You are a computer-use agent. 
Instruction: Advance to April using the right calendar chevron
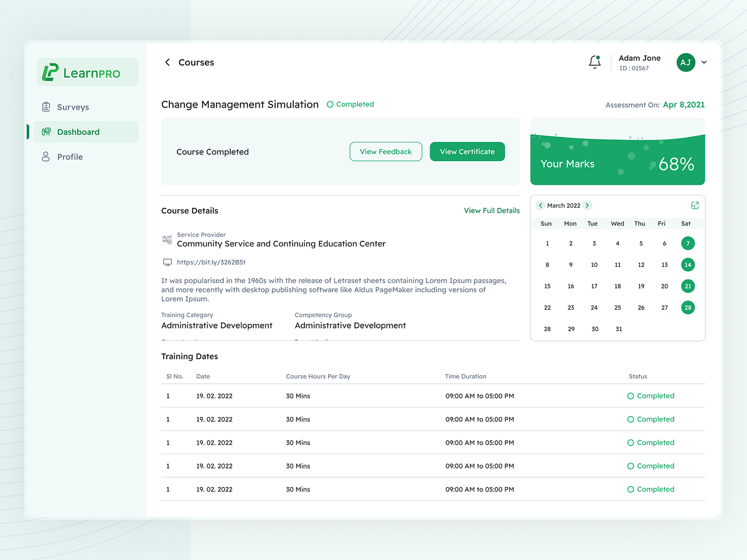pos(586,205)
